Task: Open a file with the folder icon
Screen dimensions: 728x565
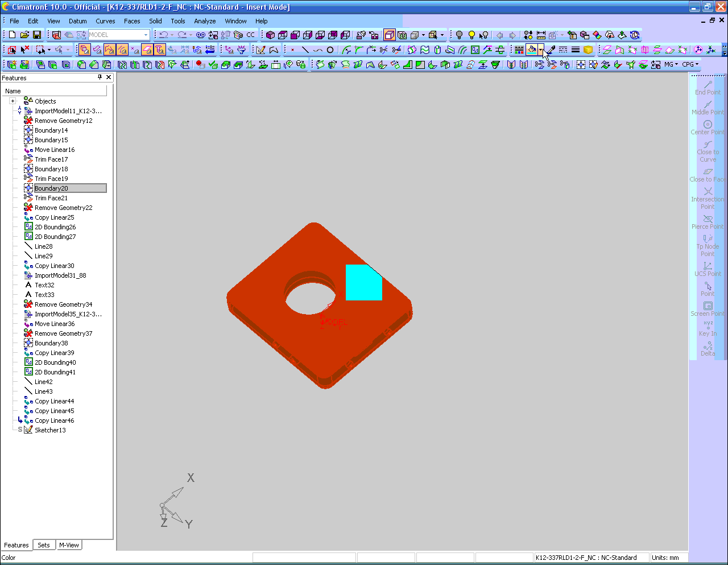Action: [24, 35]
